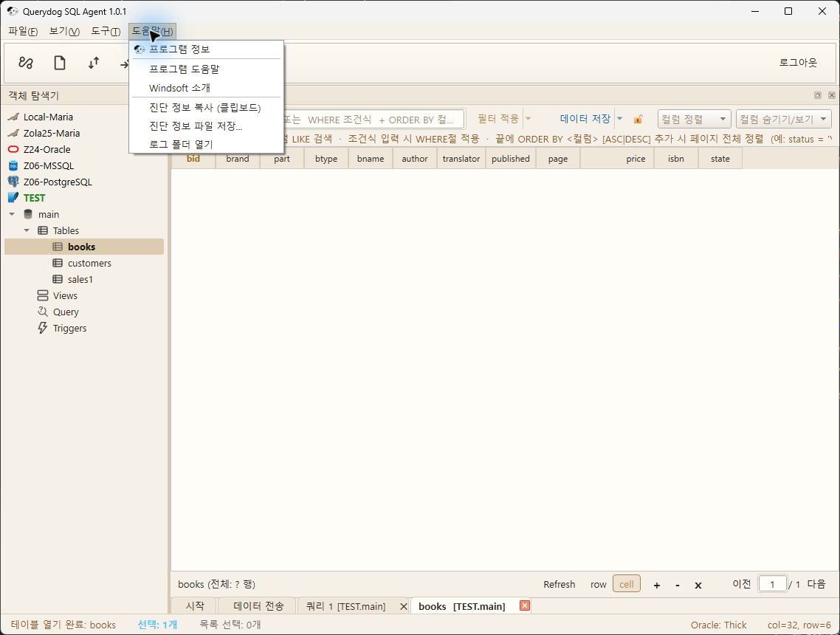This screenshot has width=840, height=635.
Task: Click the state column header
Action: [720, 159]
